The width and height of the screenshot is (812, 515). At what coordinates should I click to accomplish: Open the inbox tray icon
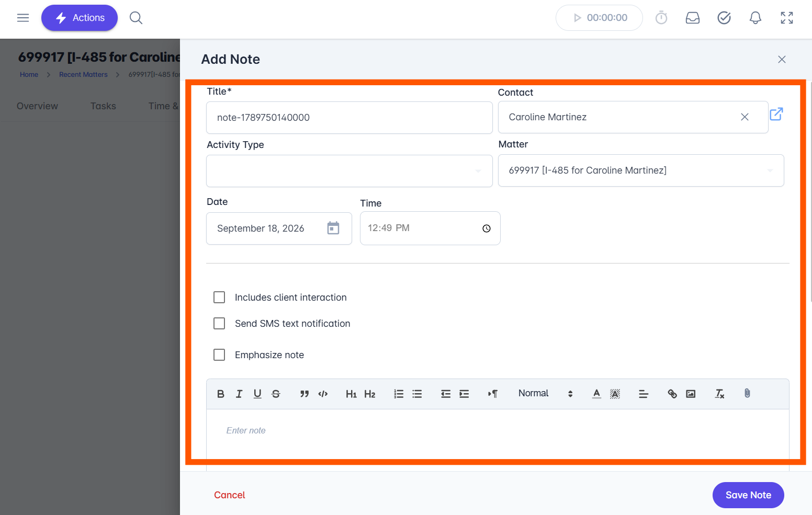pyautogui.click(x=693, y=18)
